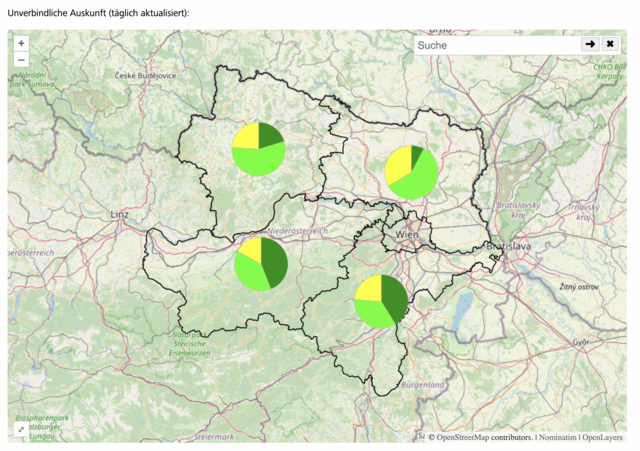Select the southwest region pie chart

261,264
